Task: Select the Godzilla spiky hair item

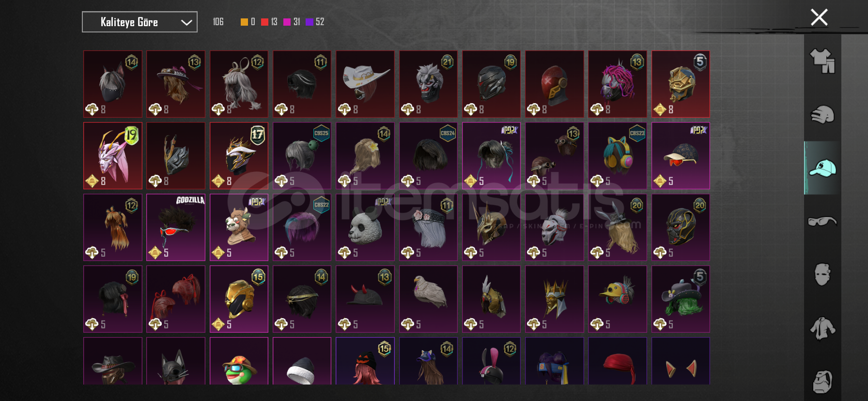Action: [x=176, y=227]
